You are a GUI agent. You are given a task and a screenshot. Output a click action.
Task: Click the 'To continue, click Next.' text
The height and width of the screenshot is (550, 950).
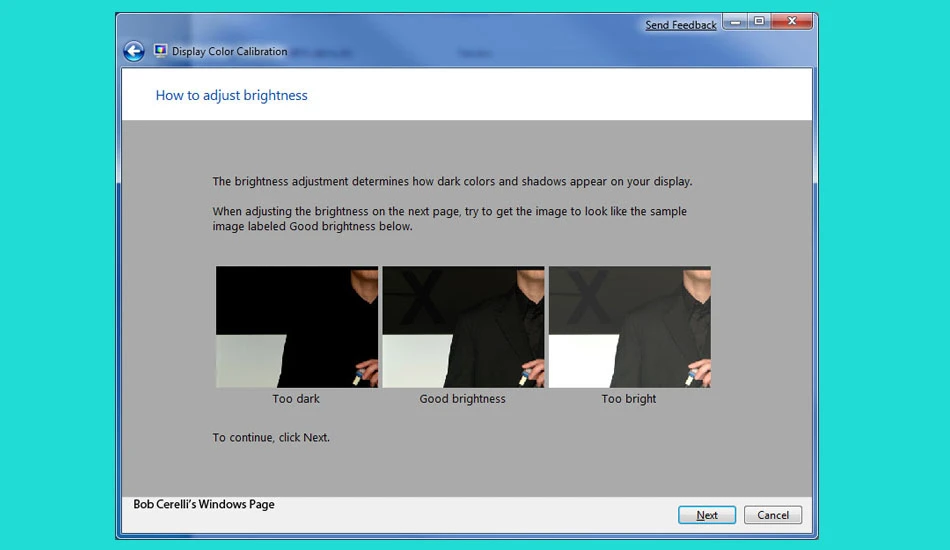(x=271, y=437)
